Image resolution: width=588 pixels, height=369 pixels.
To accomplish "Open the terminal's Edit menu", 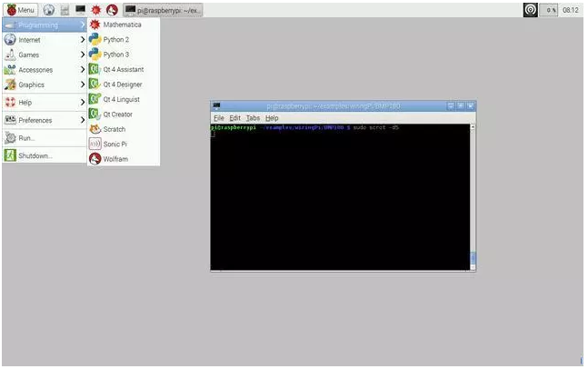I will tap(234, 118).
